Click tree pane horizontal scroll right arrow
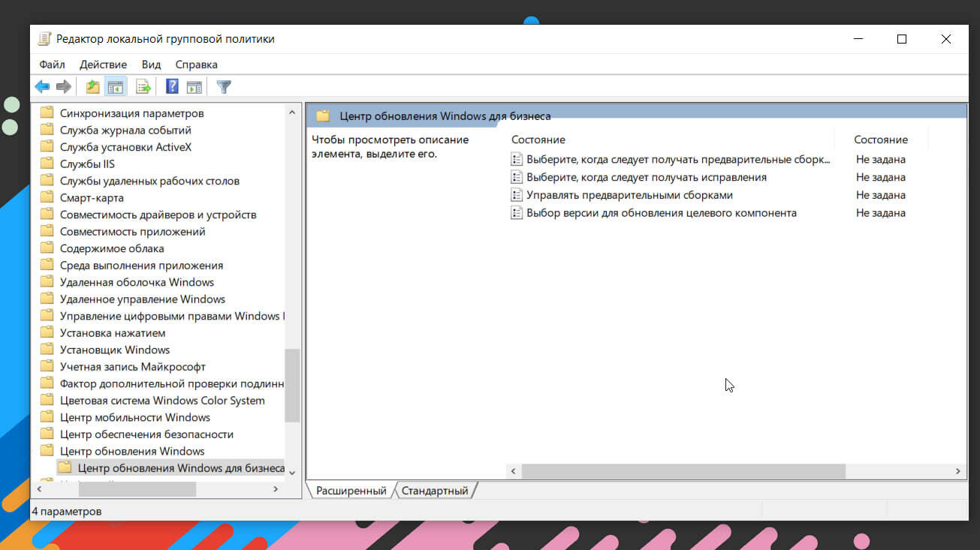The width and height of the screenshot is (980, 550). (x=276, y=489)
